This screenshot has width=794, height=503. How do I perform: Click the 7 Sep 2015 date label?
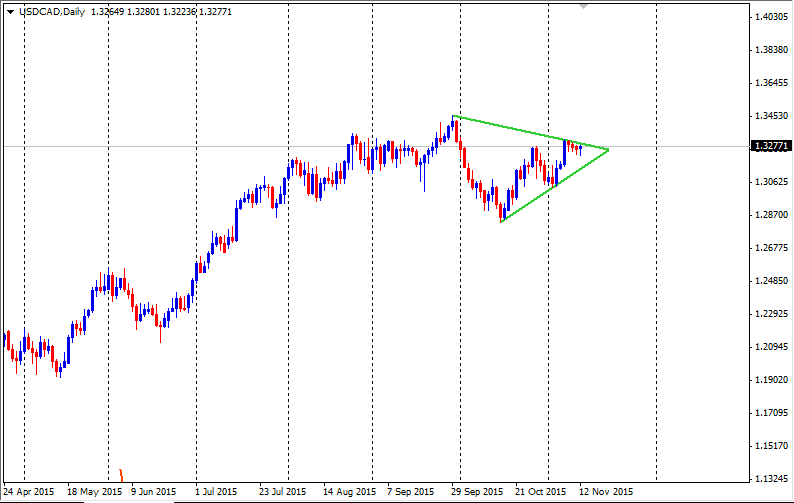411,491
